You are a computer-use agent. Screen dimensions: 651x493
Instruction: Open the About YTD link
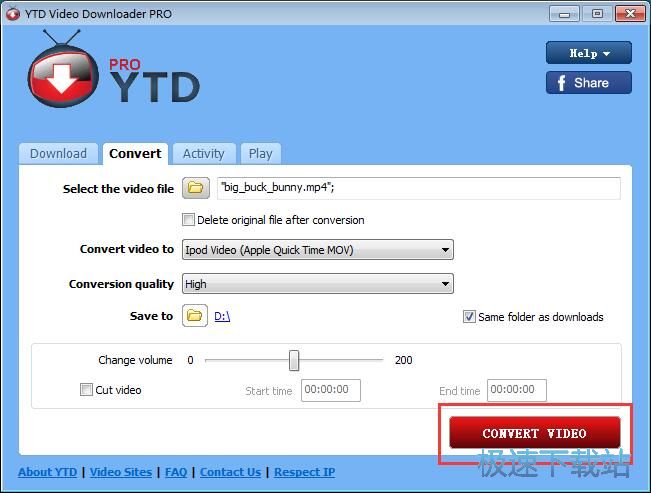point(47,472)
